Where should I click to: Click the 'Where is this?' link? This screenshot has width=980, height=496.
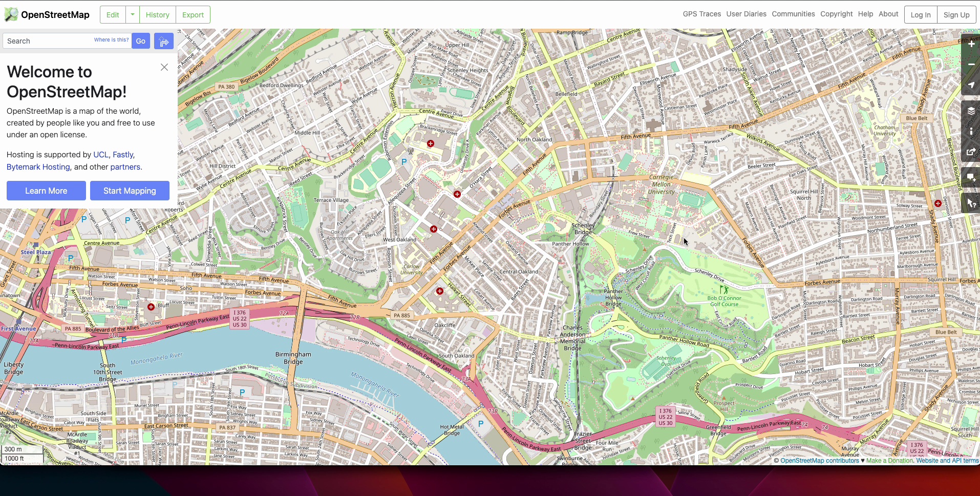111,40
